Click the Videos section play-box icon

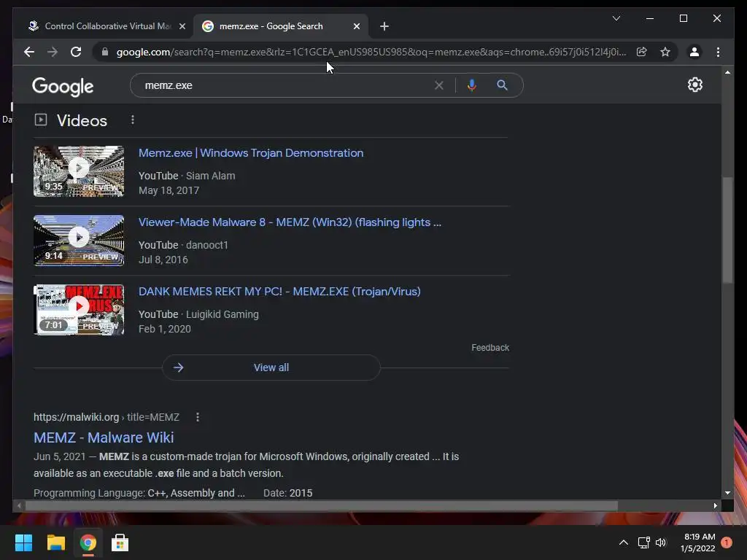[x=41, y=120]
